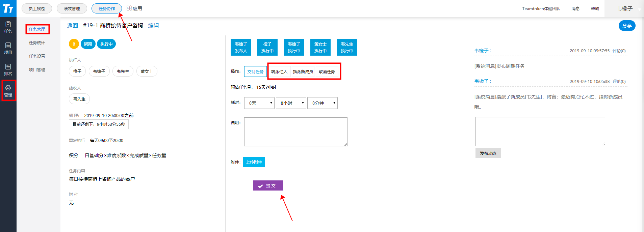Select 任务设置 in side menu
Screen dimensions: 644x232
click(37, 56)
